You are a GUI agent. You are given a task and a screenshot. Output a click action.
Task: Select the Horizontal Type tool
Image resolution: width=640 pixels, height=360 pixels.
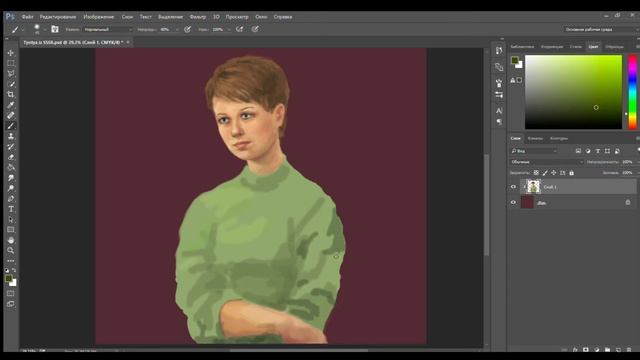[11, 209]
